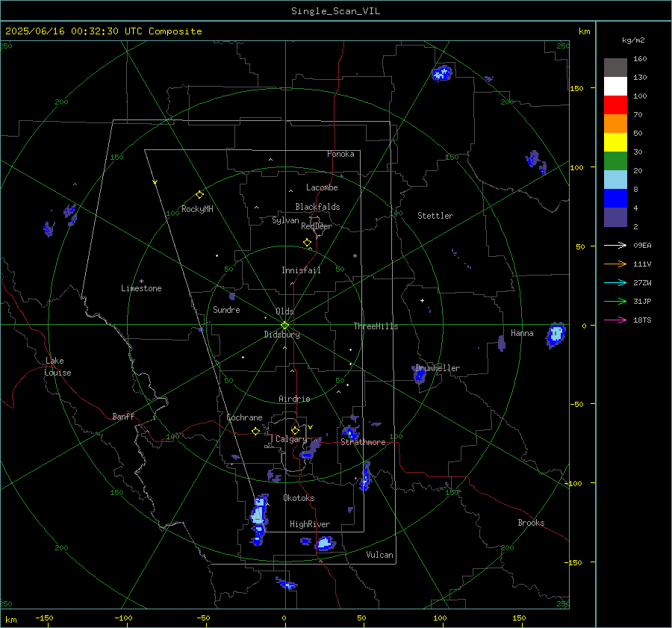Click the asterisk marker east of Innisfail
Screen dimensions: 672x628
coord(355,256)
